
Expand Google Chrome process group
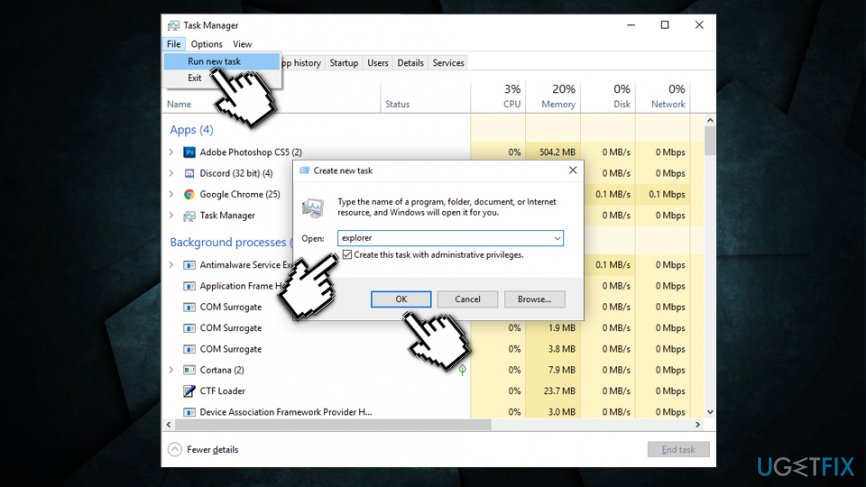(171, 194)
